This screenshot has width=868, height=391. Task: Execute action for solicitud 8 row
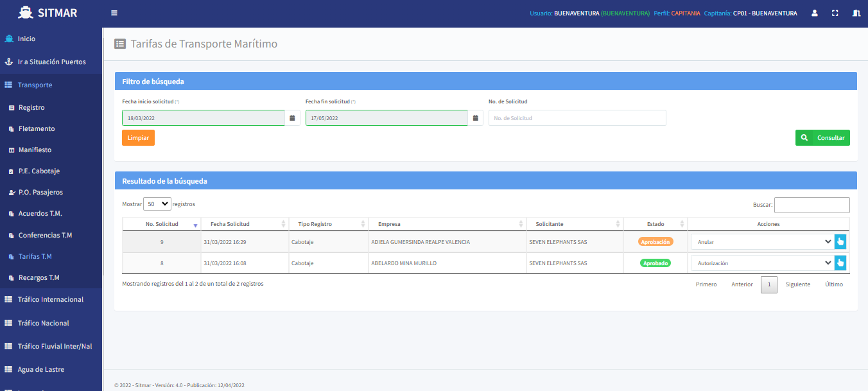click(x=840, y=263)
